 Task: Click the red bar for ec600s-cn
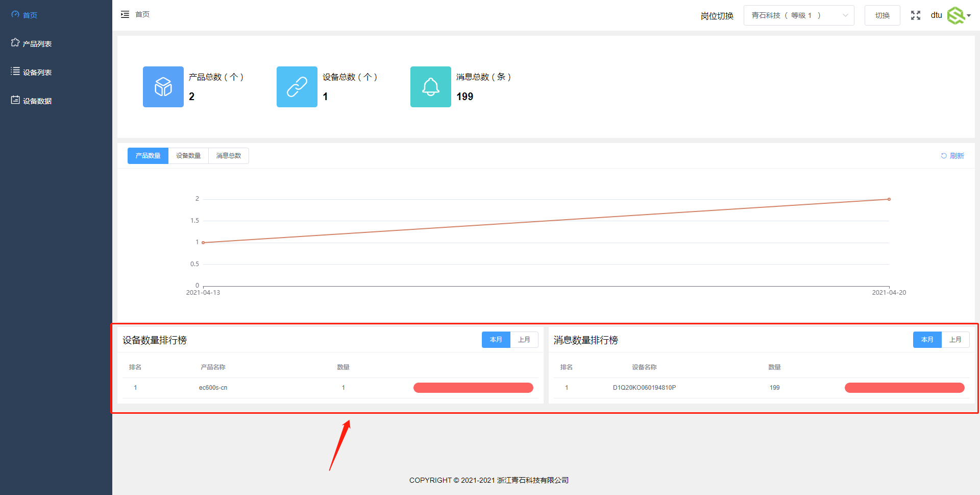click(473, 388)
